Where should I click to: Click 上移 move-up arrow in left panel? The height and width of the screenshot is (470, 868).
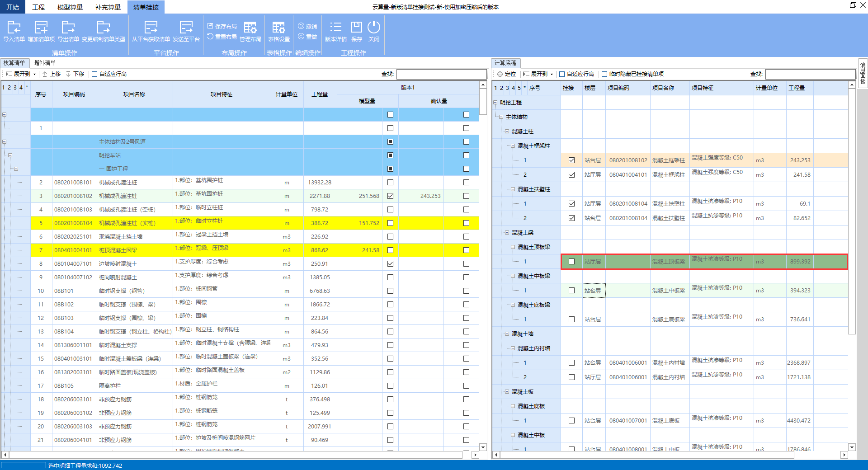(45, 74)
